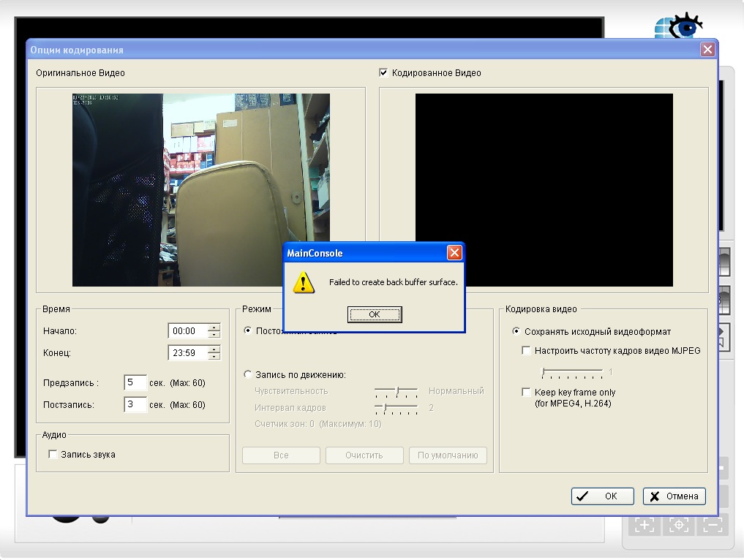
Task: Close the MainConsole error dialog with X
Action: click(x=454, y=253)
